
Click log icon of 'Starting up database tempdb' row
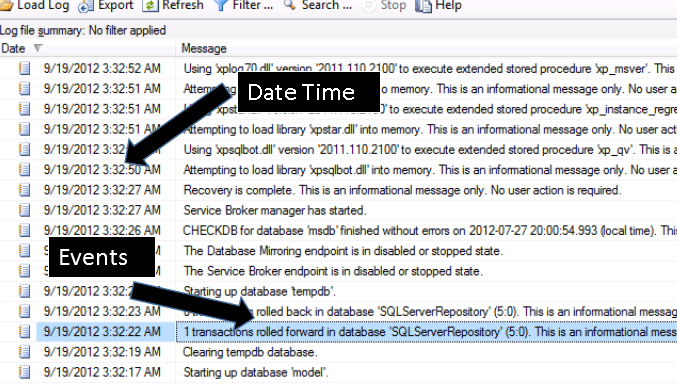[x=24, y=291]
